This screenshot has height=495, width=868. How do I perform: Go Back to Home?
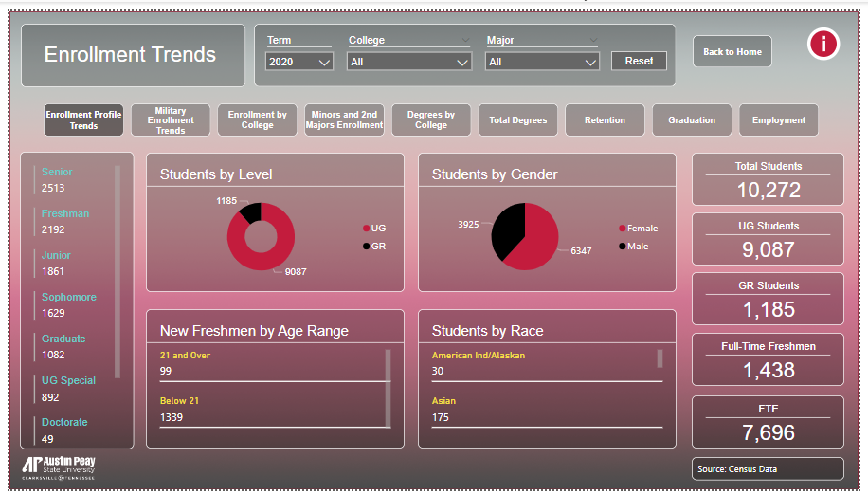[x=732, y=52]
